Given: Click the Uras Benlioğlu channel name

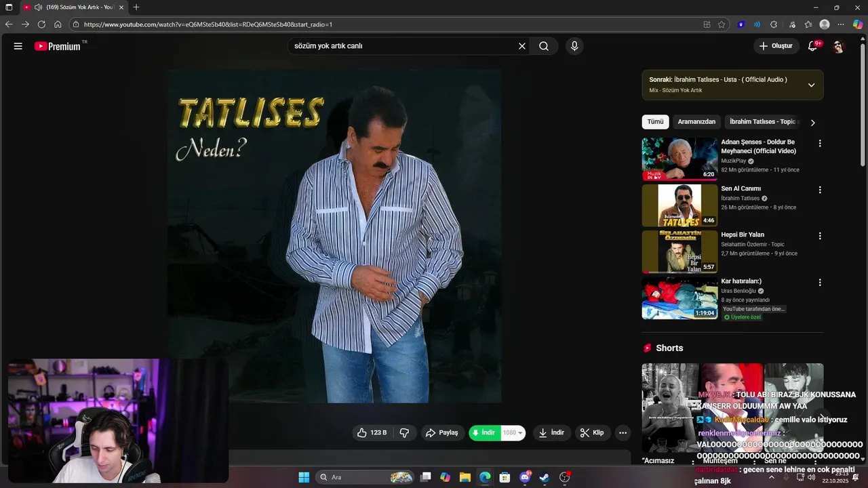Looking at the screenshot, I should (x=738, y=291).
